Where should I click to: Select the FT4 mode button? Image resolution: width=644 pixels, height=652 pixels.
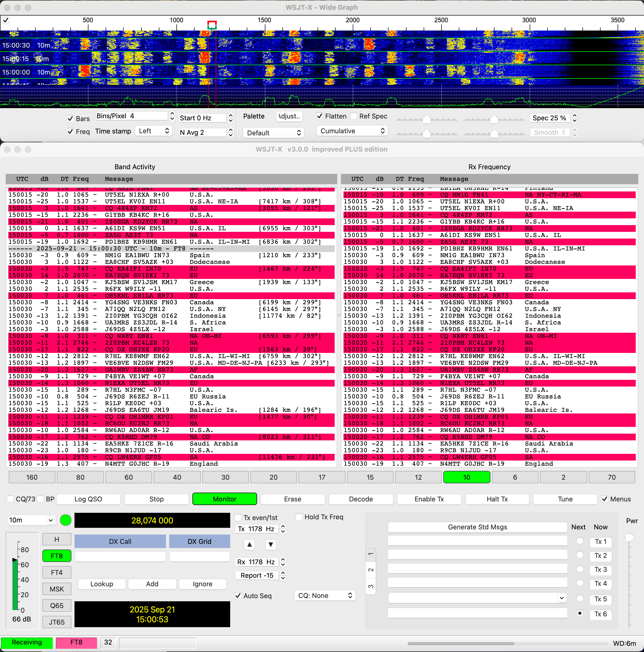(x=57, y=572)
